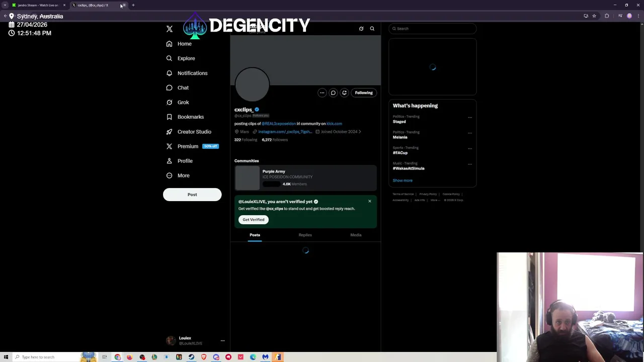
Task: Open Bookmarks in the sidebar
Action: pyautogui.click(x=185, y=117)
